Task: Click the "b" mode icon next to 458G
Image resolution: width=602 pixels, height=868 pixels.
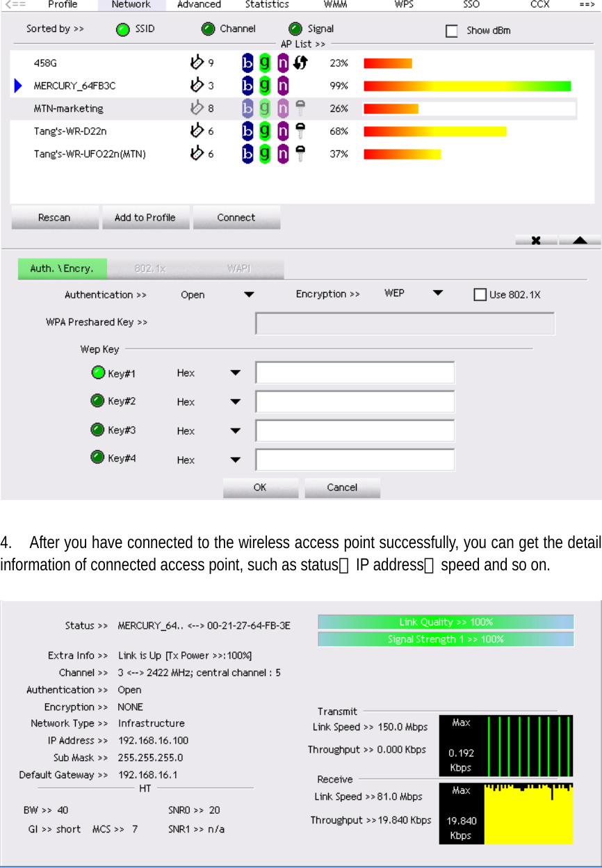Action: (x=247, y=63)
